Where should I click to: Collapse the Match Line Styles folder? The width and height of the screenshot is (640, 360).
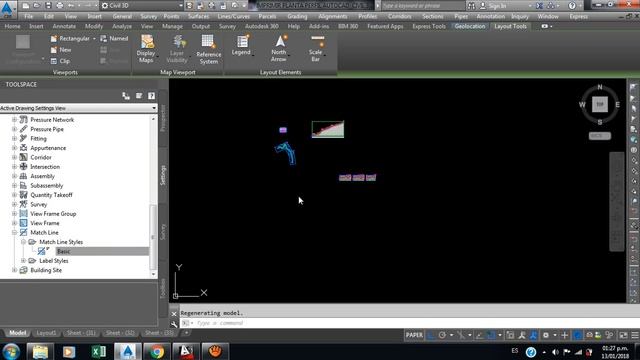pos(23,242)
